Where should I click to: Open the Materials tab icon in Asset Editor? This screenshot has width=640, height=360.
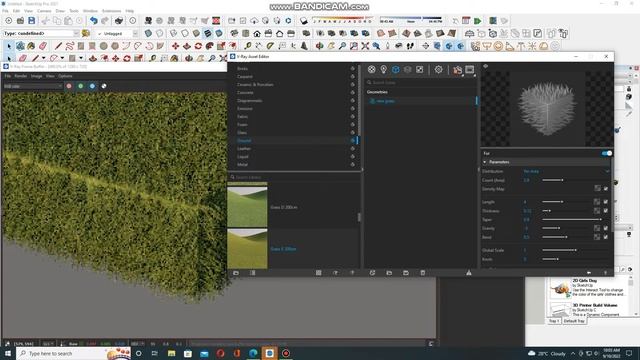pyautogui.click(x=371, y=70)
